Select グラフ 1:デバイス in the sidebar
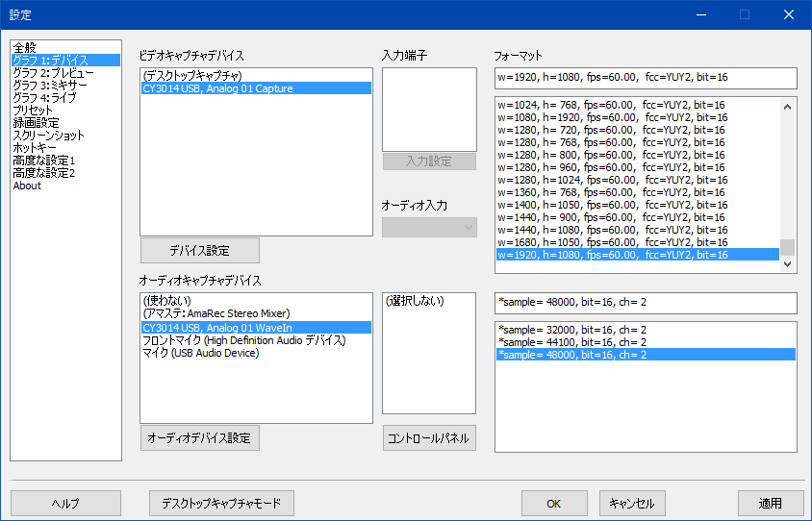Screen dimensions: 812x521 pyautogui.click(x=65, y=60)
